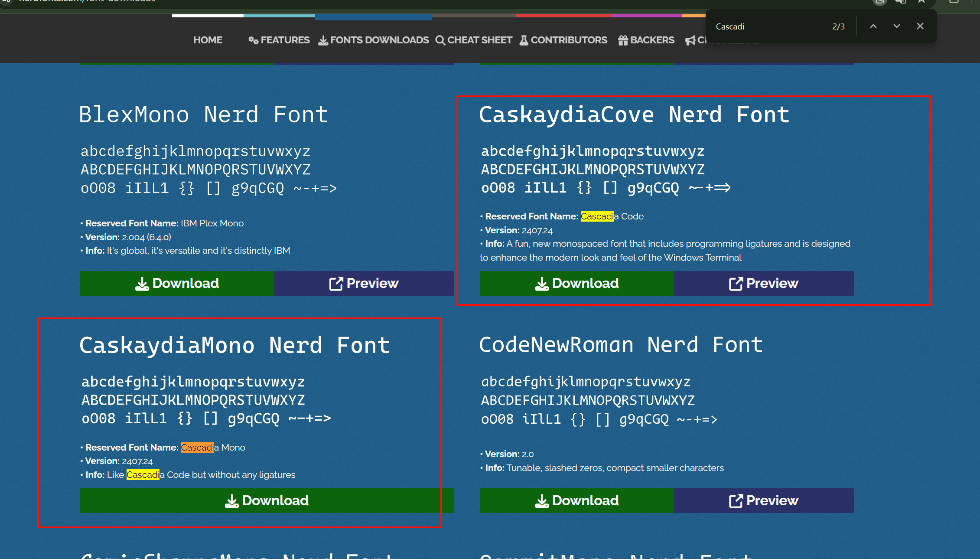This screenshot has width=980, height=559.
Task: Click the 'without any ligatures' info line
Action: click(188, 475)
